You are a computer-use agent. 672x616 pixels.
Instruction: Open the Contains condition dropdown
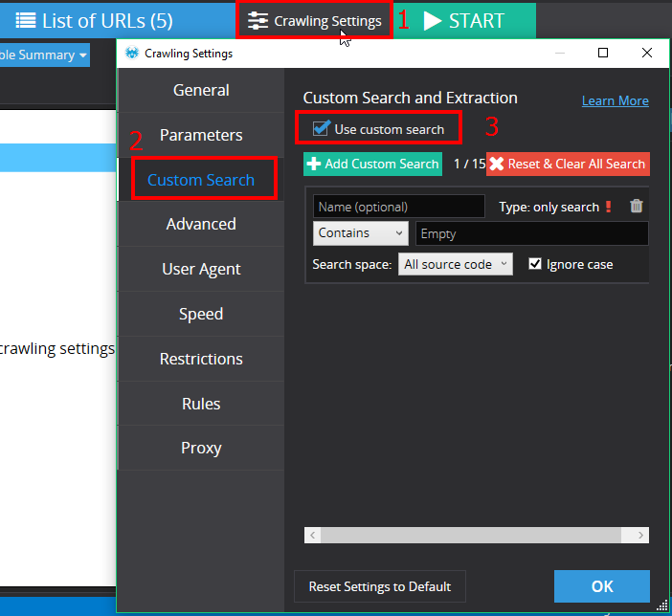pos(361,233)
